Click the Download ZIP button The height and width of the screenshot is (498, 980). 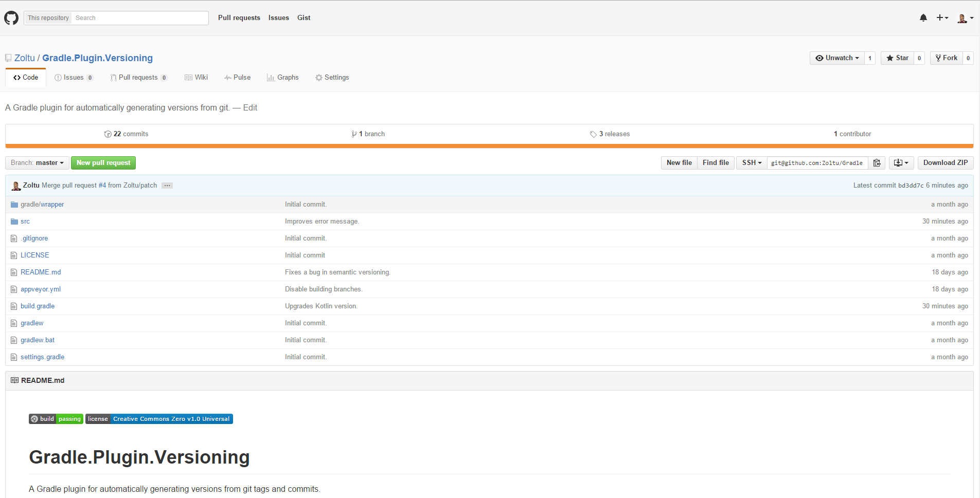click(x=946, y=163)
